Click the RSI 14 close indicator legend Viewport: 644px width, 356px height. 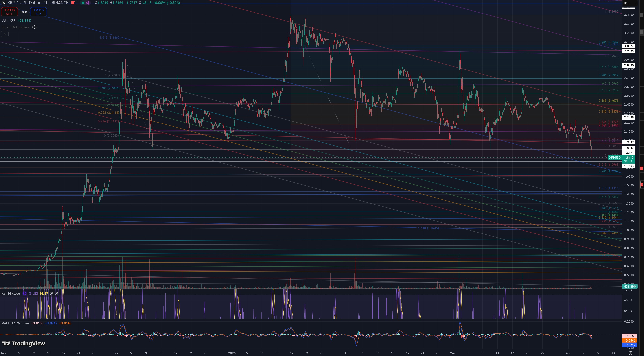point(11,293)
